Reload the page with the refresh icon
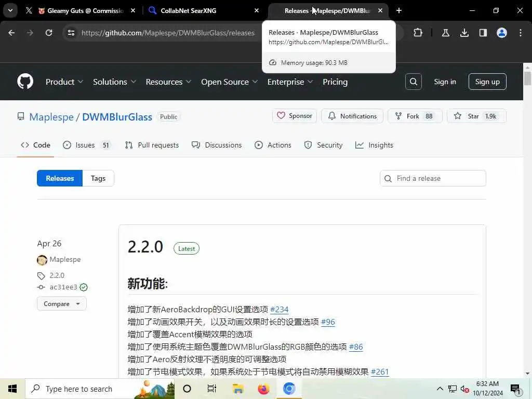Viewport: 532px width, 399px height. [x=49, y=33]
